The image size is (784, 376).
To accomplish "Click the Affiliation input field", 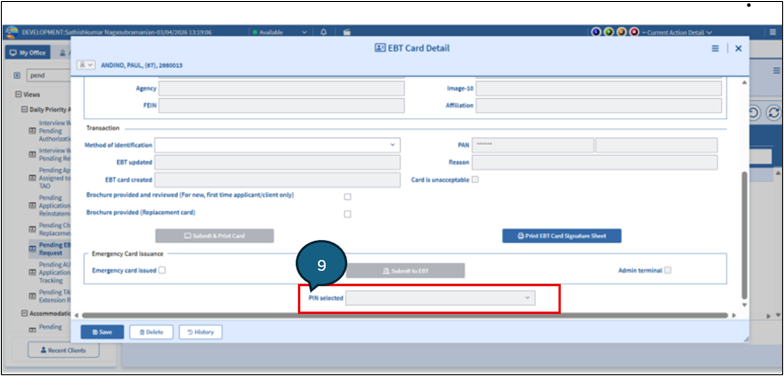I will [x=598, y=106].
